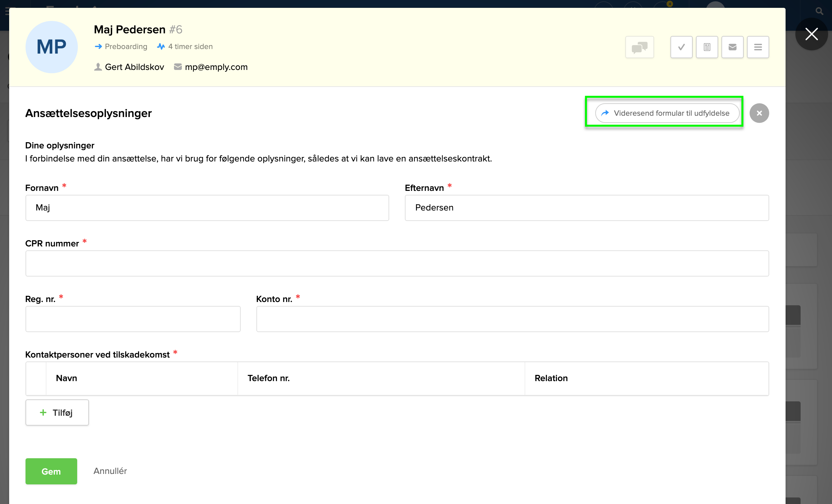Viewport: 832px width, 504px height.
Task: Click the Annullér link
Action: click(110, 471)
